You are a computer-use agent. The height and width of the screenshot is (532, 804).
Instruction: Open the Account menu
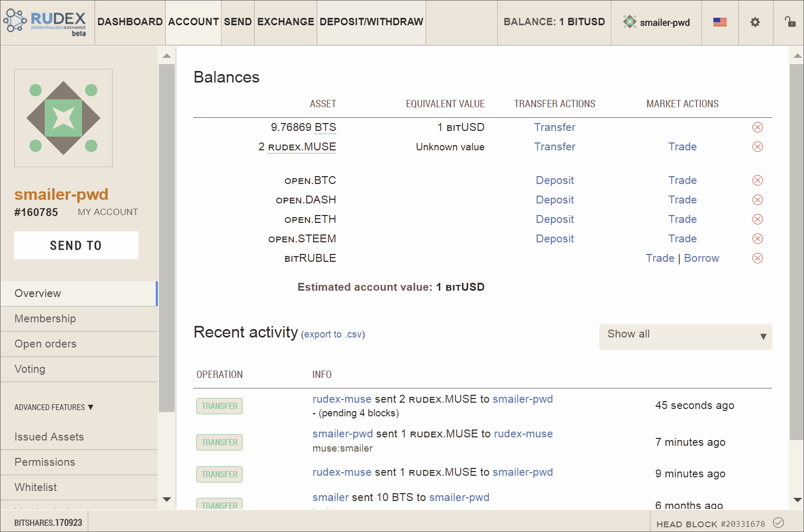(193, 22)
